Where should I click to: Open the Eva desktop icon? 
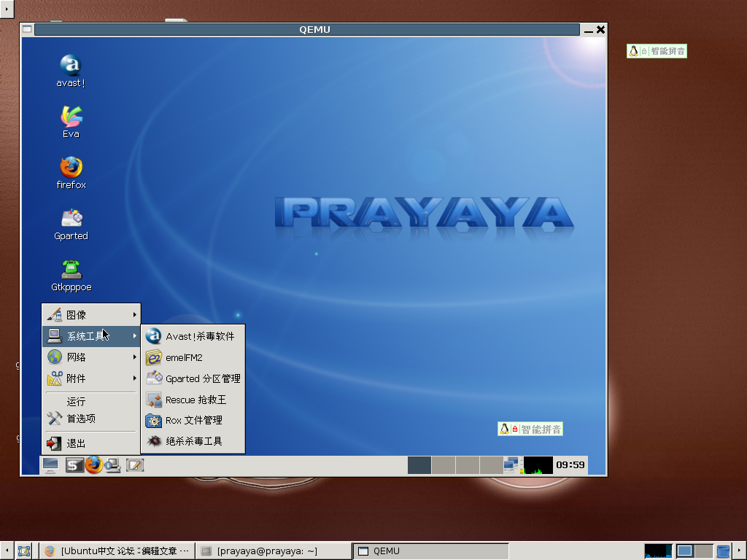click(71, 122)
